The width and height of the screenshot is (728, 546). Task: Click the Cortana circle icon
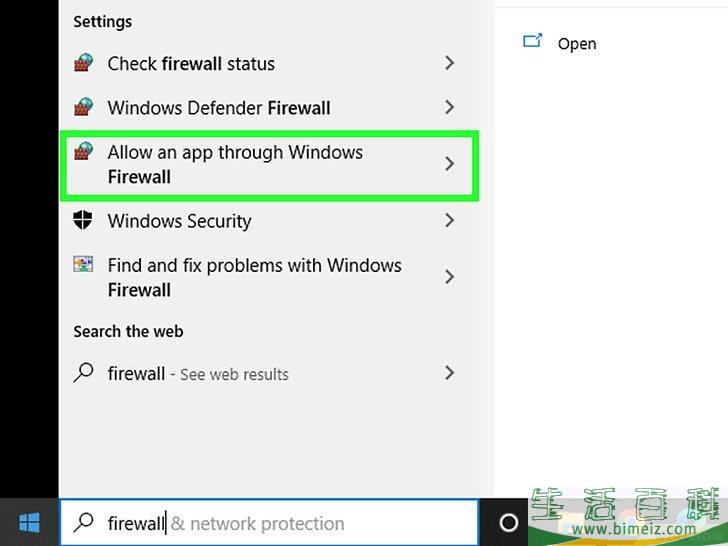508,523
